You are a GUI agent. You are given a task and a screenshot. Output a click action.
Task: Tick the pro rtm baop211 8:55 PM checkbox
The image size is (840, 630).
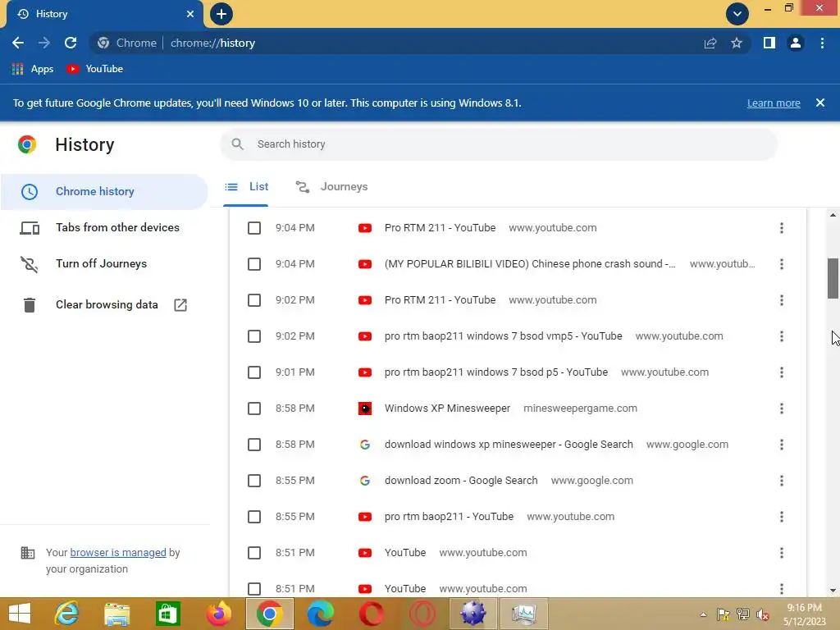pyautogui.click(x=254, y=517)
